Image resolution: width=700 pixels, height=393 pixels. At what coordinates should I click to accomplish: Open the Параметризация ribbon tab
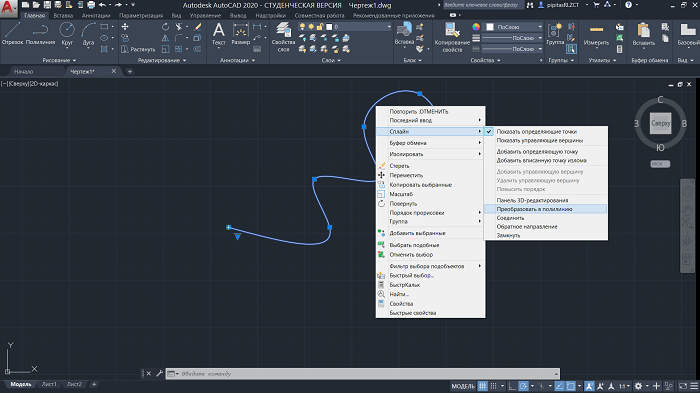pos(141,15)
